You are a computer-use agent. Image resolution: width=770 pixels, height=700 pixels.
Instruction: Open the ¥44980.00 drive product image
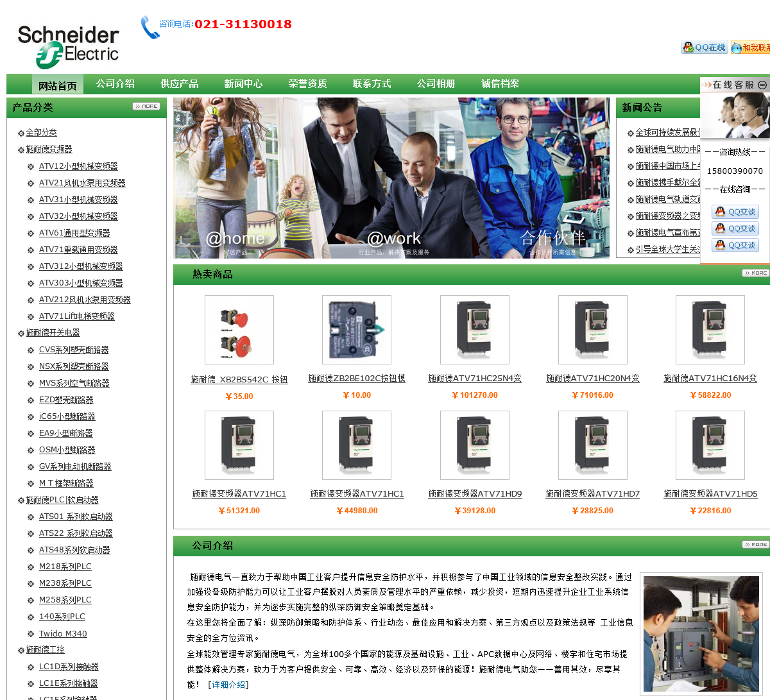357,445
